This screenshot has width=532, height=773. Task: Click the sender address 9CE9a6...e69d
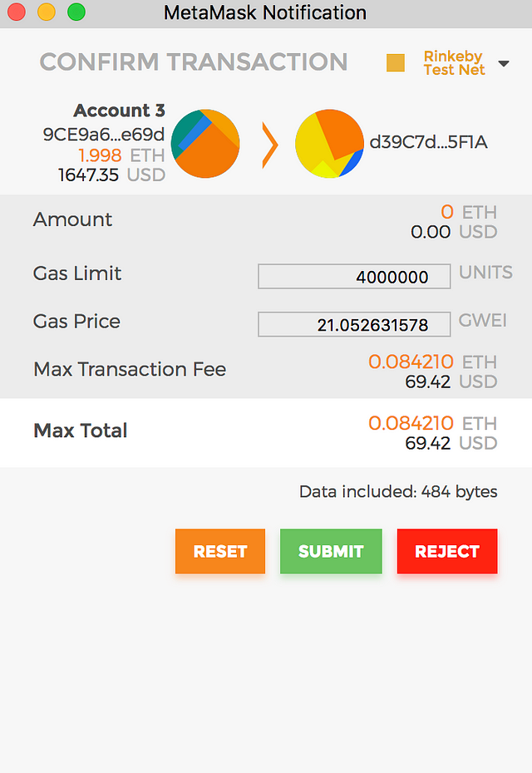click(x=104, y=134)
